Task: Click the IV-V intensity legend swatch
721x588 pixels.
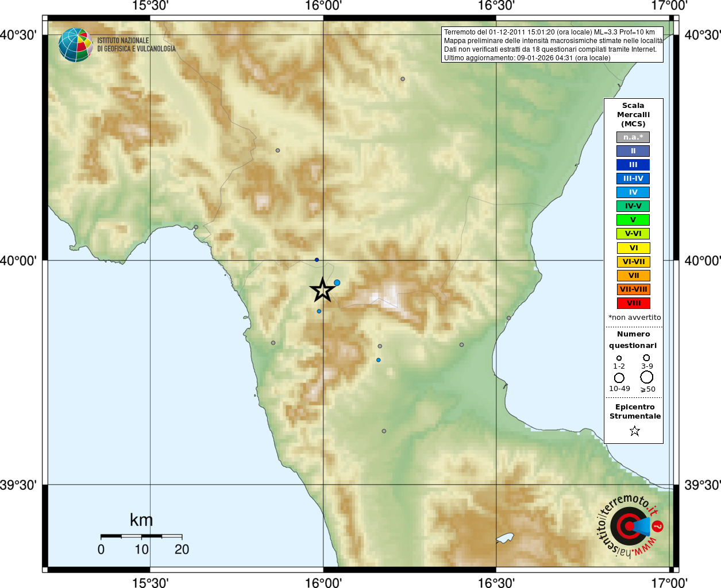Action: [x=633, y=206]
